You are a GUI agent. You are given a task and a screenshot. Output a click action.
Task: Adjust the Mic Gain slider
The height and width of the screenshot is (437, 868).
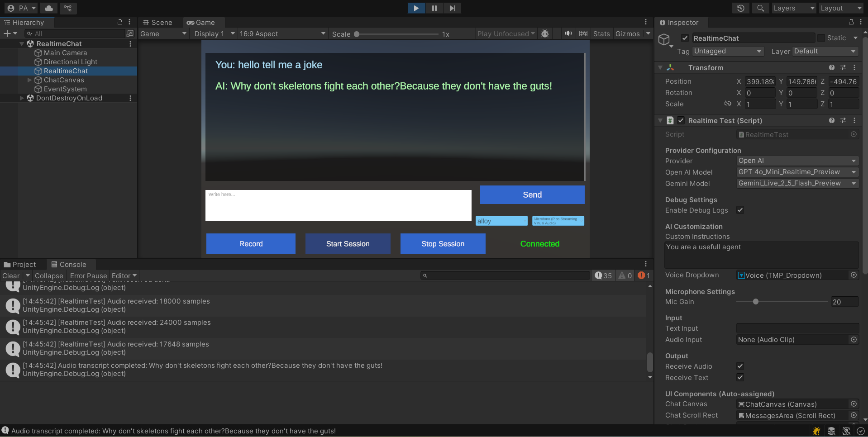point(755,301)
